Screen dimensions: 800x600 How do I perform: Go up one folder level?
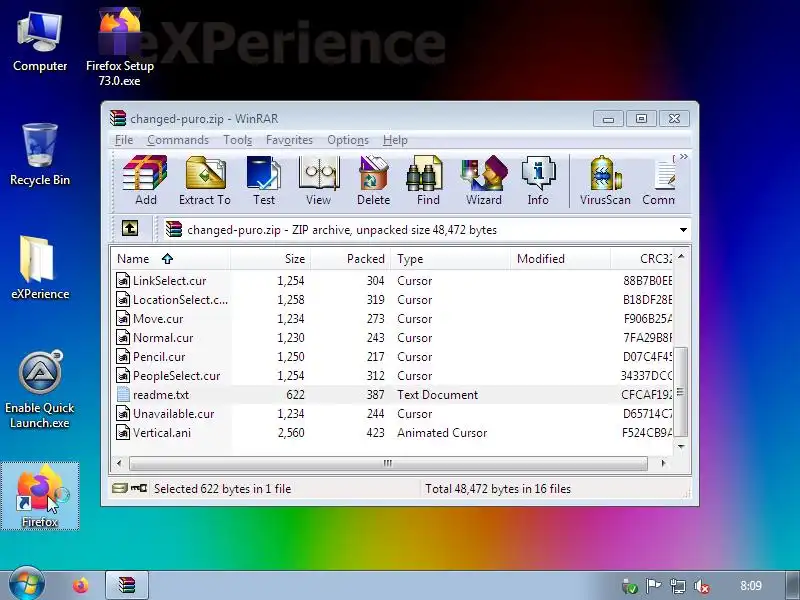[x=130, y=228]
